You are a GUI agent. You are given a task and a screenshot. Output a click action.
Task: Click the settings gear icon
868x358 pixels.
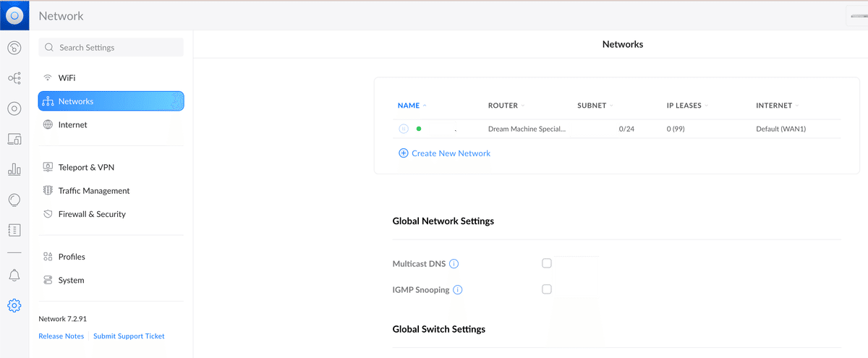[14, 306]
